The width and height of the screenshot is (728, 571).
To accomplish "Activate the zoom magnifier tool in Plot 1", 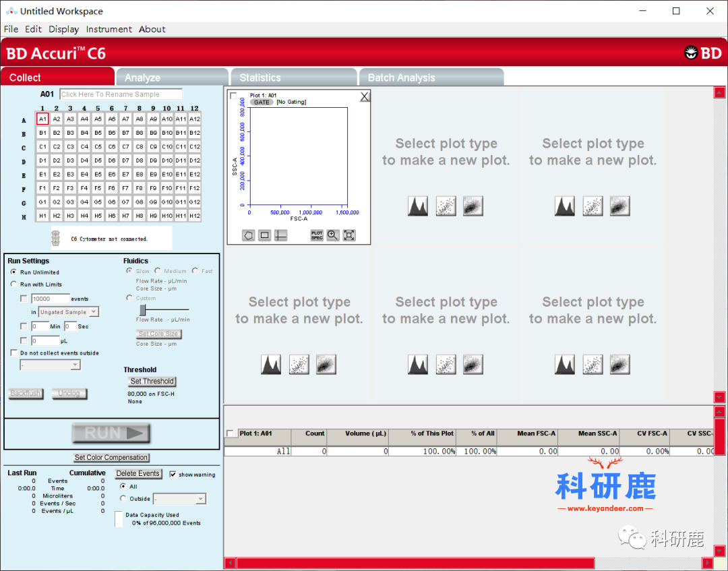I will coord(333,235).
